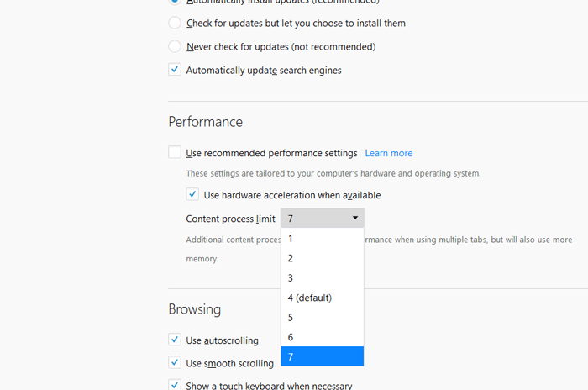The width and height of the screenshot is (588, 390).
Task: Uncheck 'Automatically update search engines'
Action: pos(175,70)
